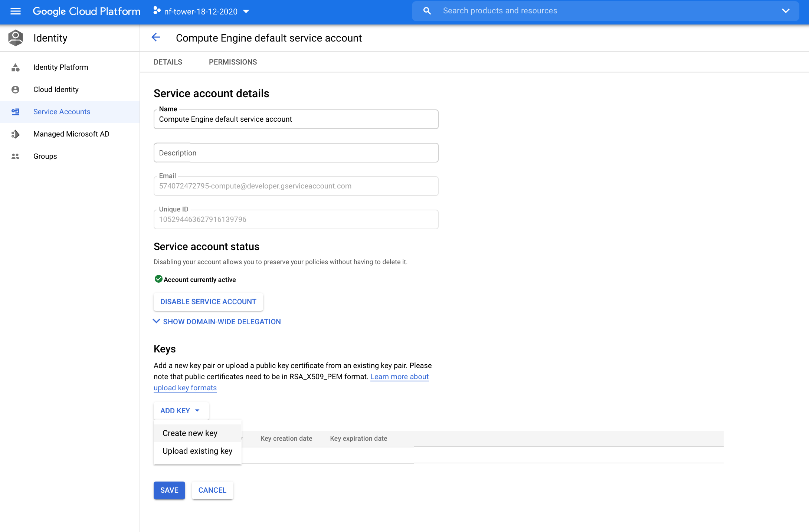
Task: Toggle the Add Key dropdown button
Action: point(181,411)
